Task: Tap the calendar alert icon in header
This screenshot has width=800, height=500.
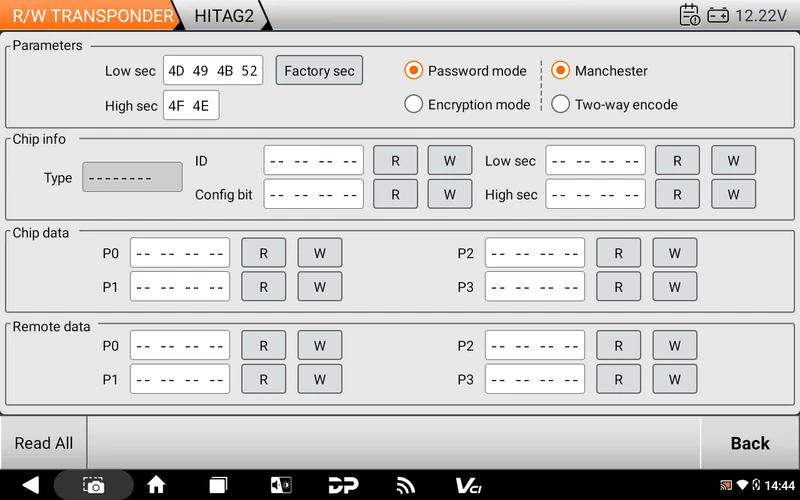Action: 690,15
